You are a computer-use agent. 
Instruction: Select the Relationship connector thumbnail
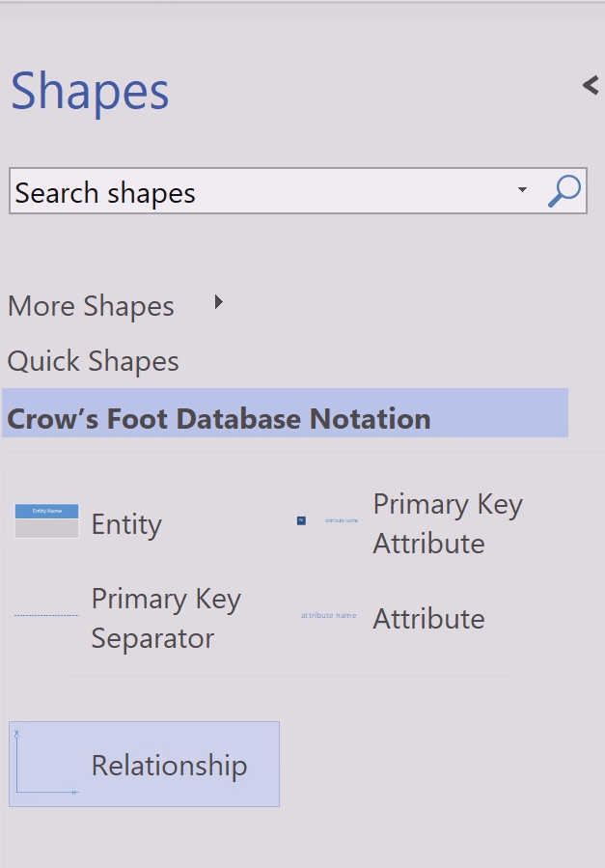tap(46, 763)
